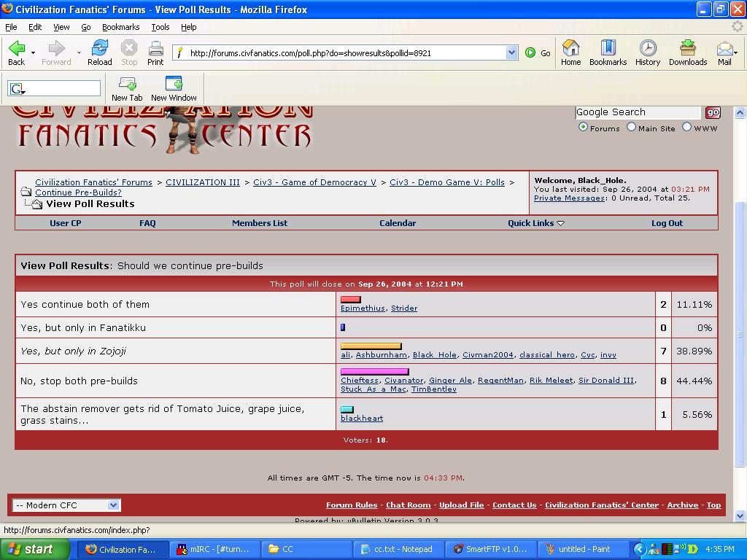Image resolution: width=747 pixels, height=560 pixels.
Task: Switch to SmartFTP in the taskbar
Action: [x=491, y=549]
